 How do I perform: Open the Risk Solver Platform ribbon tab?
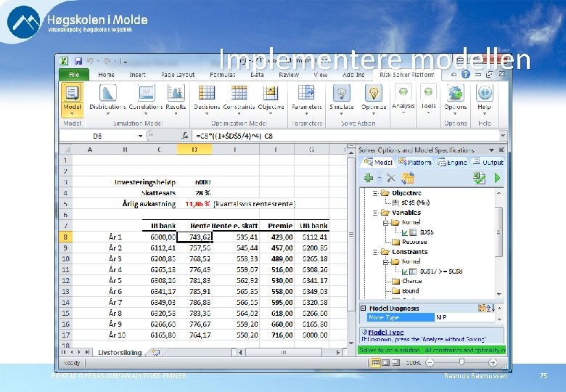407,75
